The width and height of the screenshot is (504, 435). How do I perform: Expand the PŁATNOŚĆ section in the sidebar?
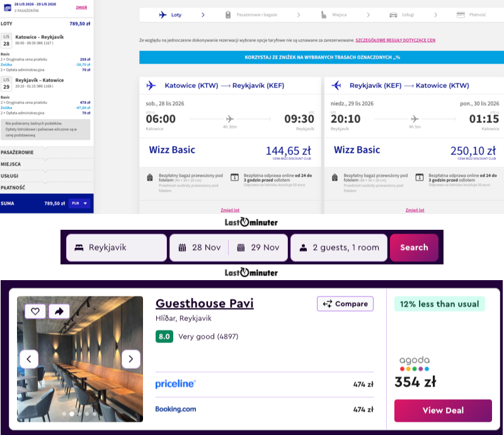(47, 188)
